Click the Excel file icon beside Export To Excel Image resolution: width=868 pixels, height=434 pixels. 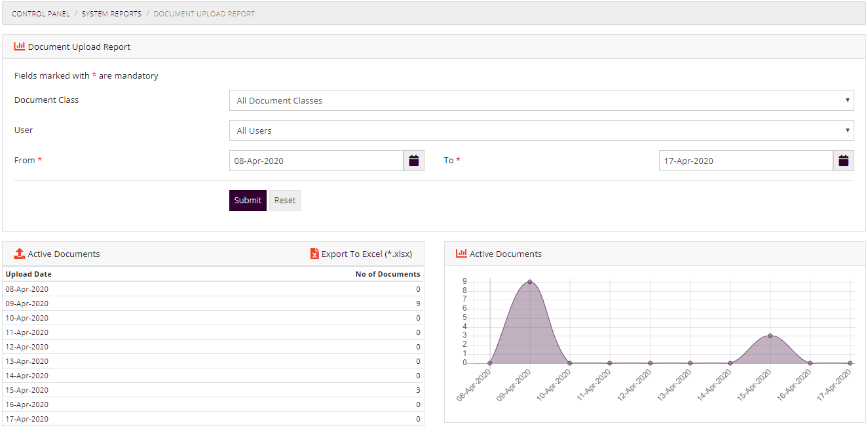pyautogui.click(x=314, y=253)
